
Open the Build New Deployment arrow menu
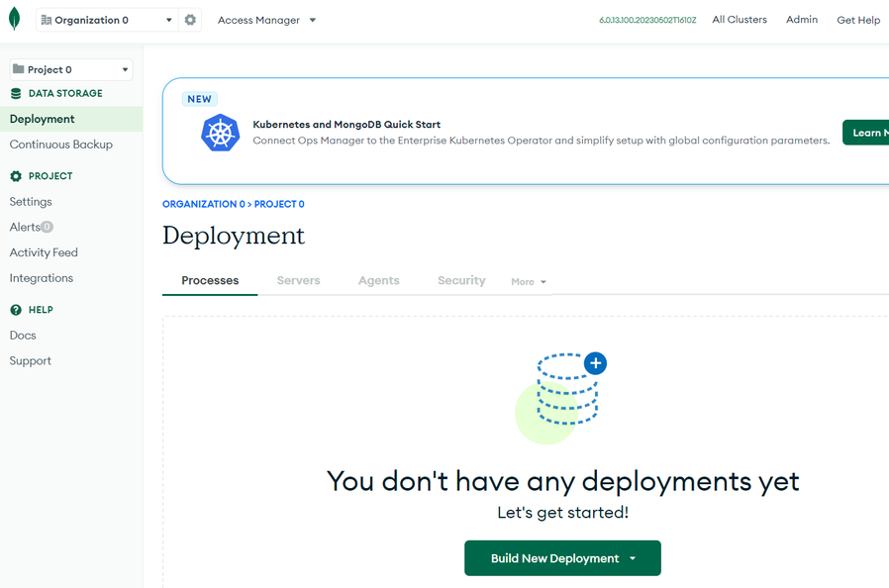(633, 558)
